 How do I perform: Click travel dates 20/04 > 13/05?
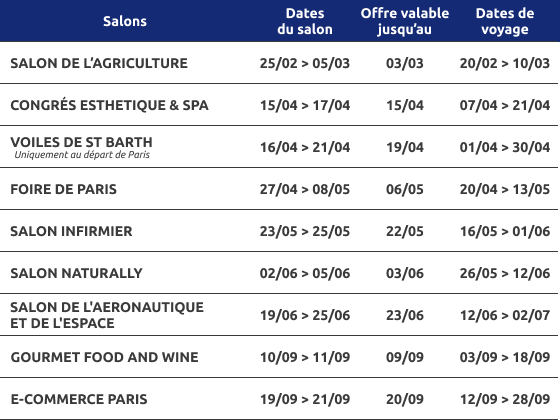505,189
